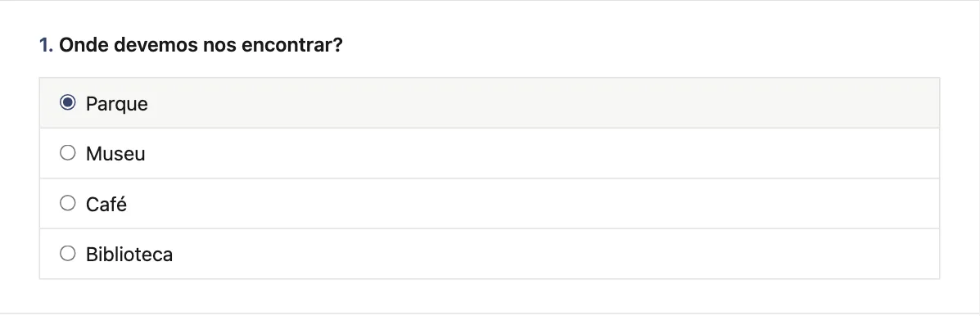
Task: Select the Café radio button
Action: coord(67,203)
